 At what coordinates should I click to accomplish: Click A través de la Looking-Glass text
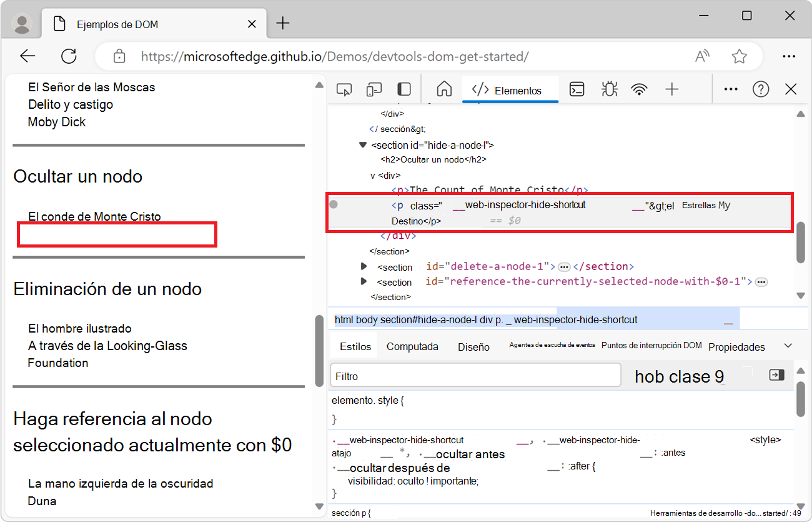pos(107,346)
